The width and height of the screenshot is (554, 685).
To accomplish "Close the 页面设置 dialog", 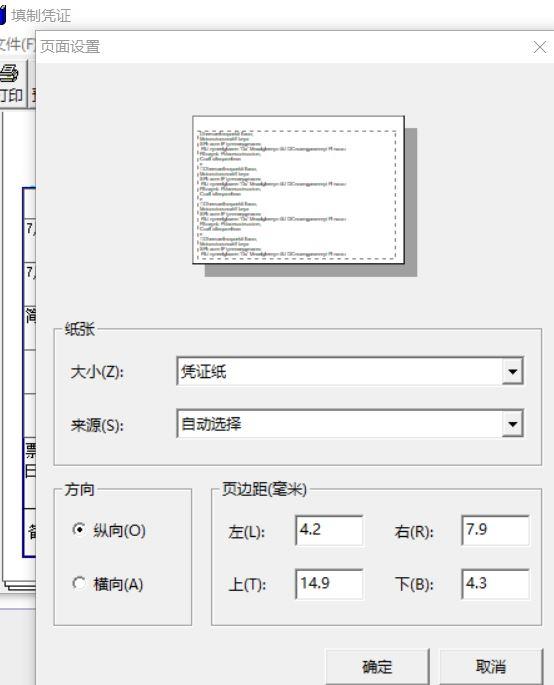I will point(540,47).
